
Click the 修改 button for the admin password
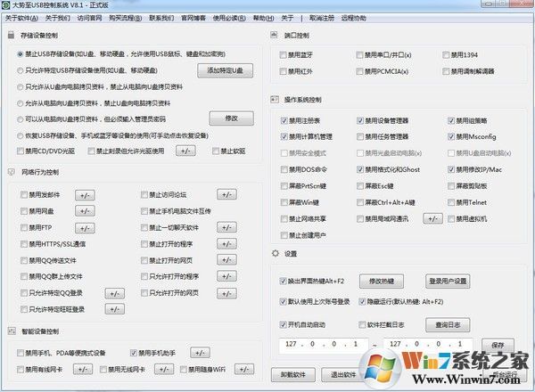click(x=231, y=118)
